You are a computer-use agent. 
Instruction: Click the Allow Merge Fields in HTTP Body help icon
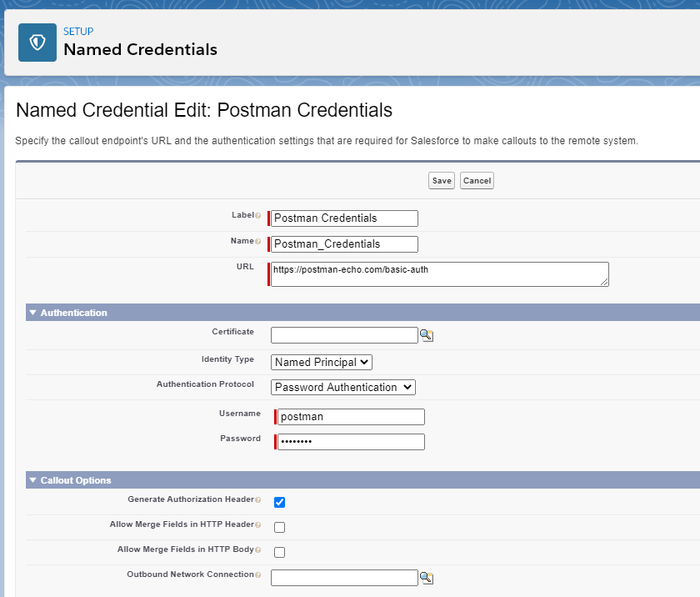coord(257,549)
